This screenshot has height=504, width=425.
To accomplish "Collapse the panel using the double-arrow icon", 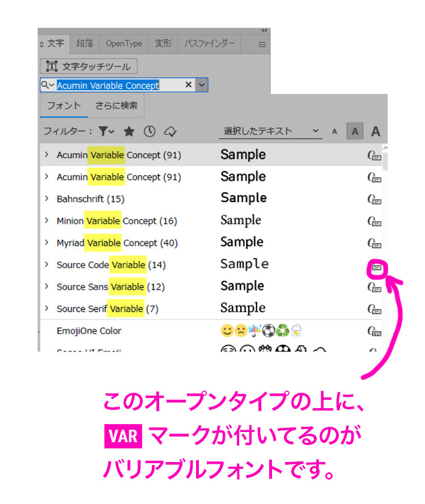I will [264, 31].
